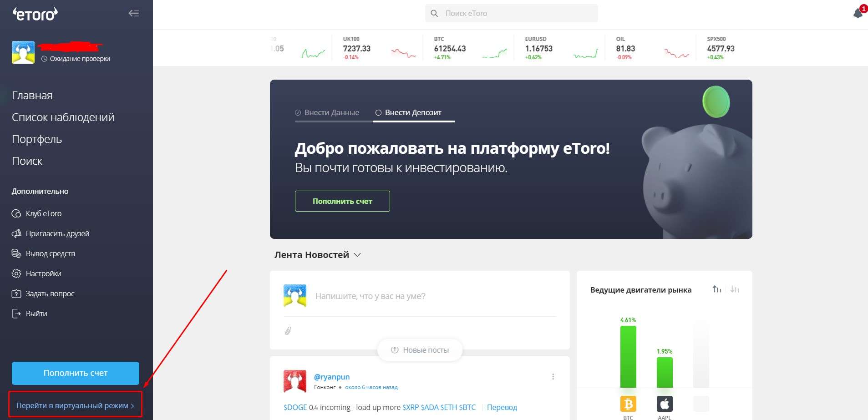The image size is (868, 420).
Task: Expand the Лента Новостей dropdown
Action: pyautogui.click(x=357, y=255)
